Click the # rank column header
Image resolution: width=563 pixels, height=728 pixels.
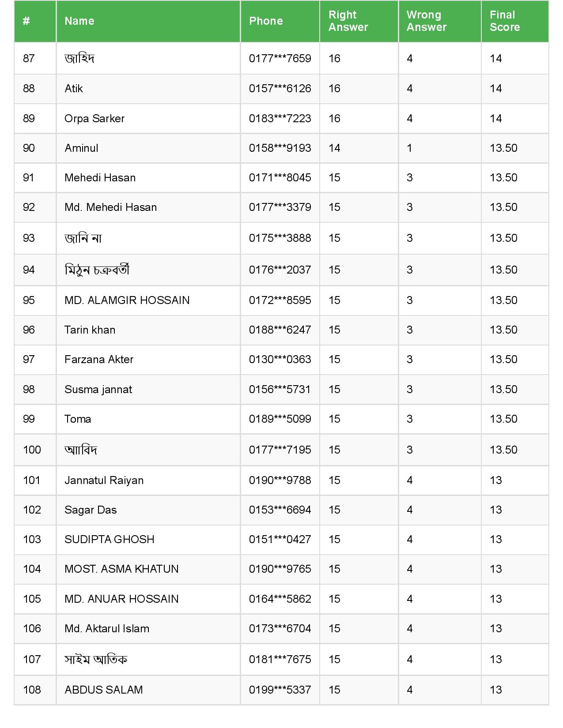coord(26,21)
